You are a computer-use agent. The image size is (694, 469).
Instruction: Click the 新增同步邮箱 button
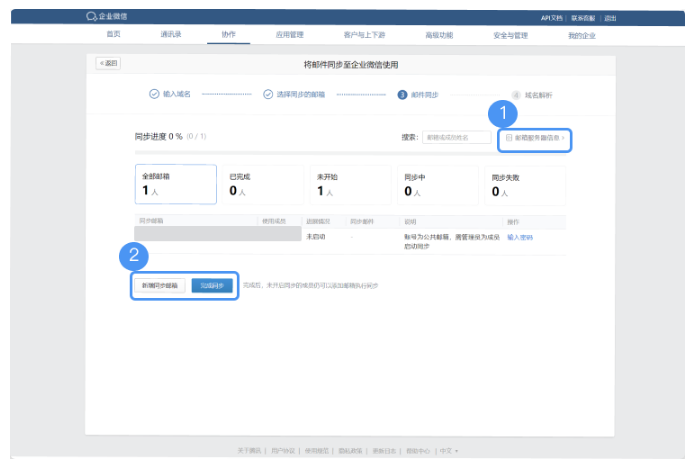coord(160,286)
